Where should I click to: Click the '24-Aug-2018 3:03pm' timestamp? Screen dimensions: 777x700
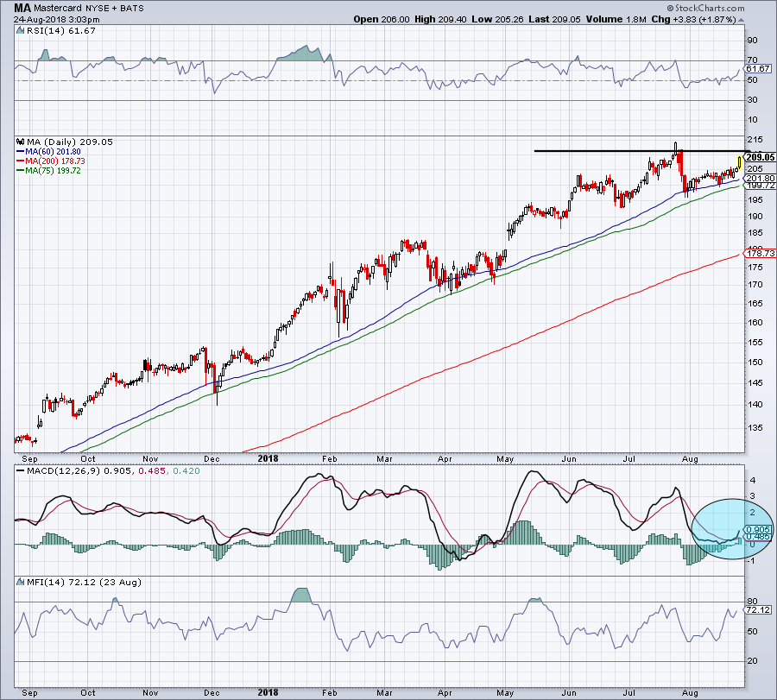click(x=56, y=20)
